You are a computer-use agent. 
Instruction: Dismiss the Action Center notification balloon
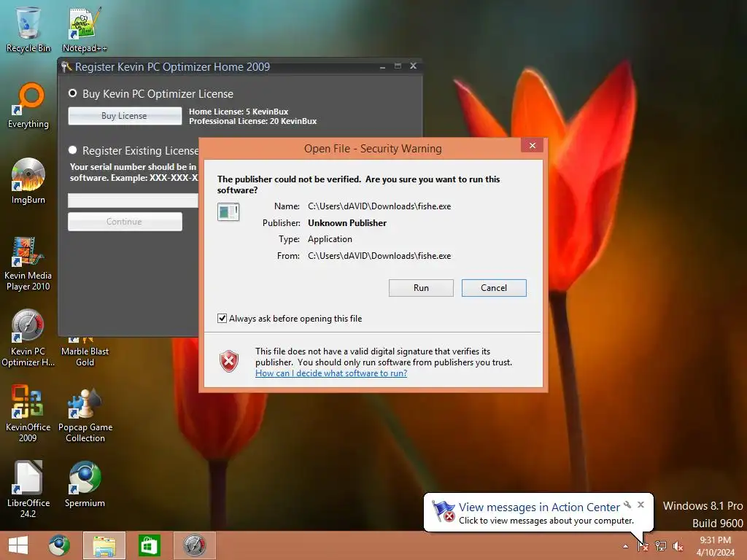tap(640, 505)
